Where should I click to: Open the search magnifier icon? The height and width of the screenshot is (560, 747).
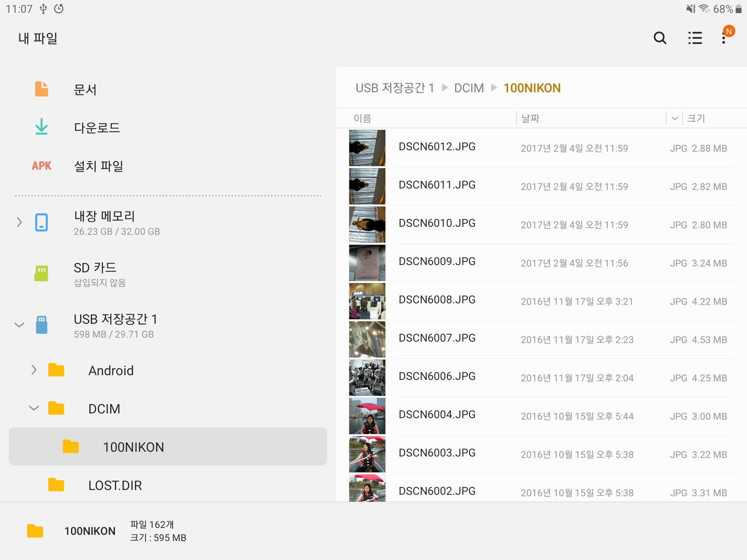tap(660, 38)
